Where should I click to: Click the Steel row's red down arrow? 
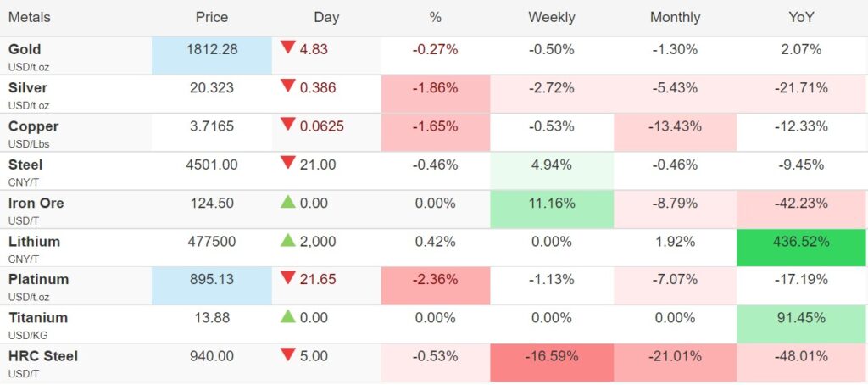(288, 163)
